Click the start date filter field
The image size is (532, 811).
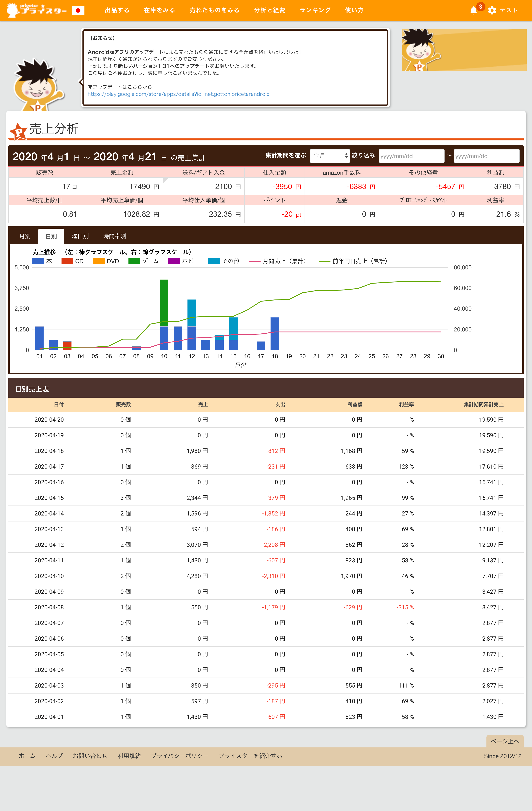pos(411,156)
